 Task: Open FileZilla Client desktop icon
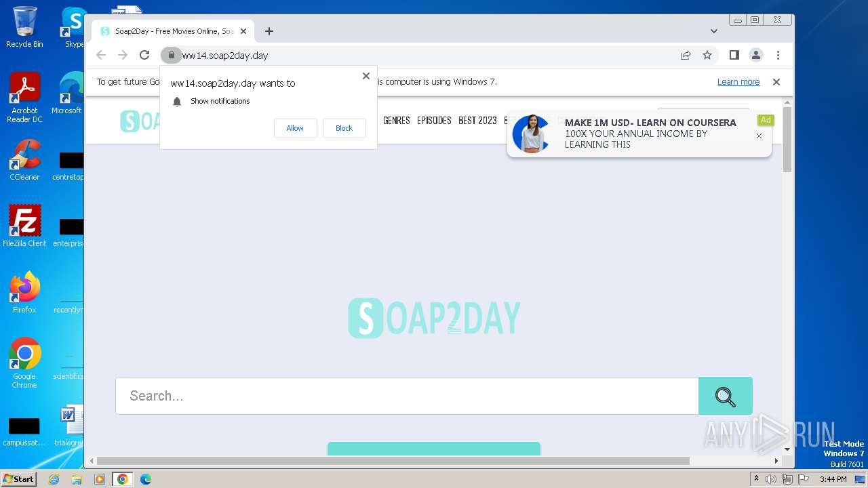click(x=24, y=226)
